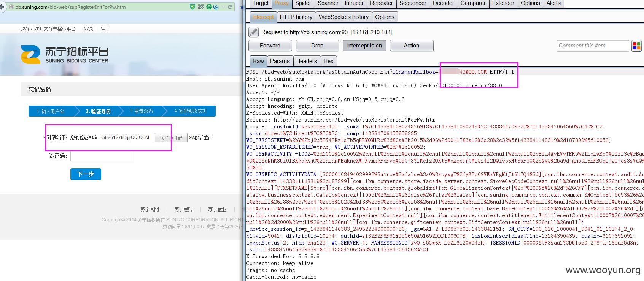Toggle the Intercept is on button
The height and width of the screenshot is (281, 644).
(364, 46)
